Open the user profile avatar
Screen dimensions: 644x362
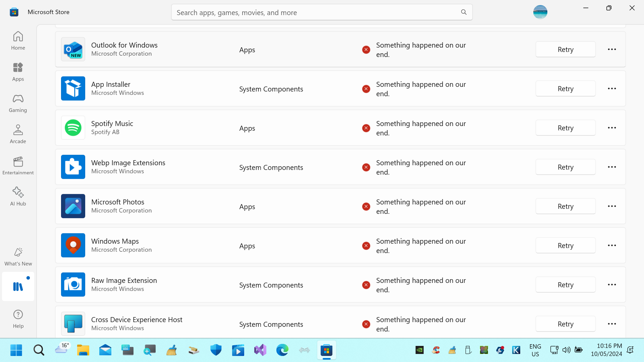tap(540, 12)
